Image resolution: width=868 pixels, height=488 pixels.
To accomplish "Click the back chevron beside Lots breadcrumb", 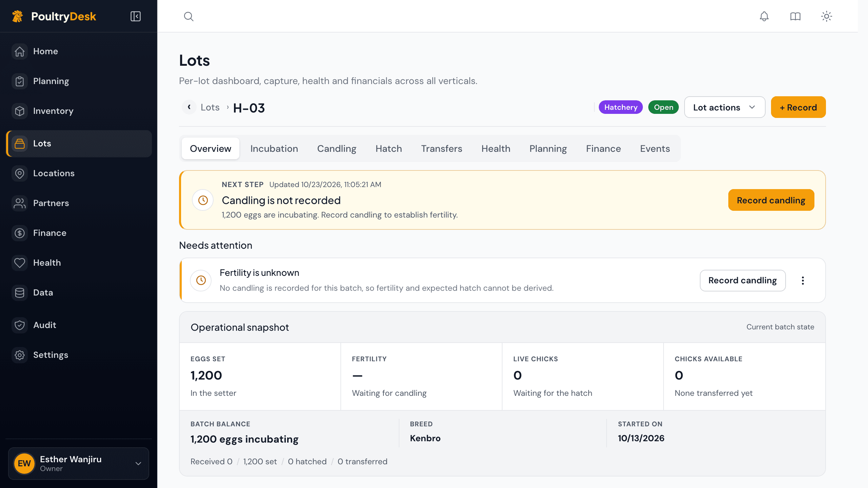I will [189, 107].
